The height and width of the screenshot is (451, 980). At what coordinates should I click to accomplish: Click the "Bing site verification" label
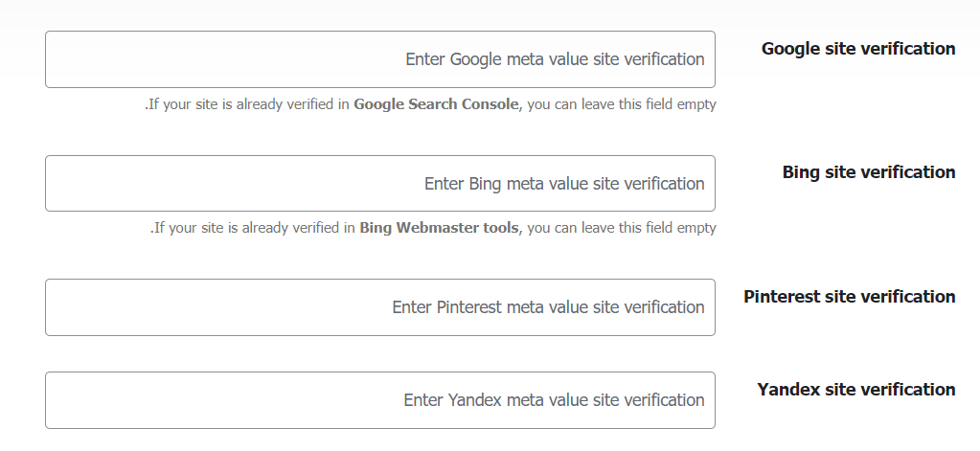[x=869, y=172]
